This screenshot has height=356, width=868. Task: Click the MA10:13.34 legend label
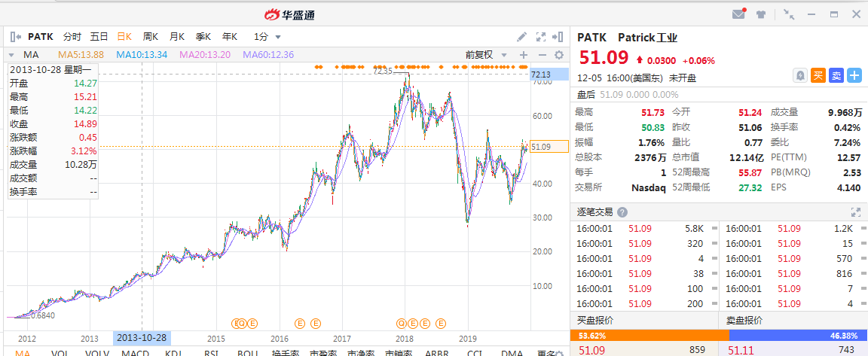pyautogui.click(x=142, y=55)
